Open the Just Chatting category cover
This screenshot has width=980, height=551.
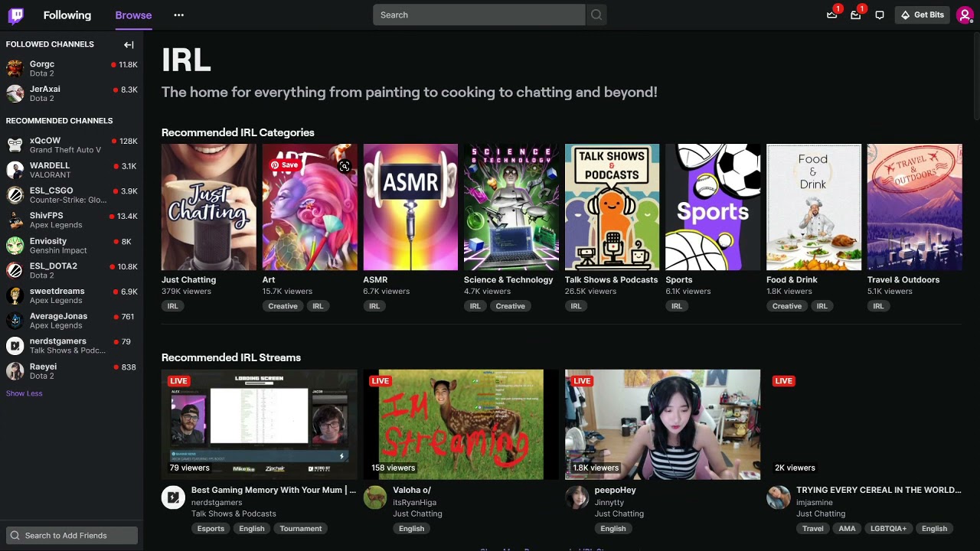209,207
